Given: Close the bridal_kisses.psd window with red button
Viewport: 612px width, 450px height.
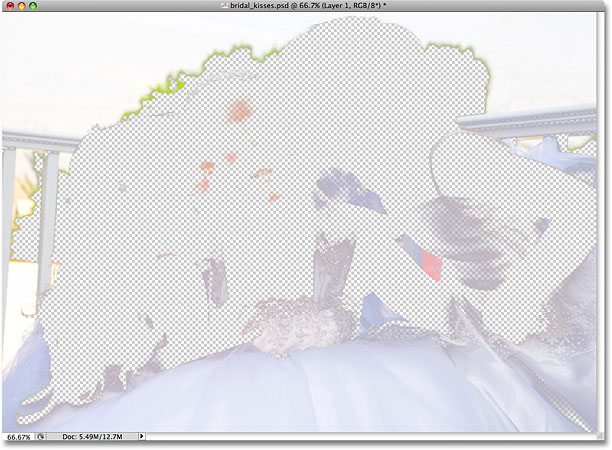Looking at the screenshot, I should coord(10,5).
